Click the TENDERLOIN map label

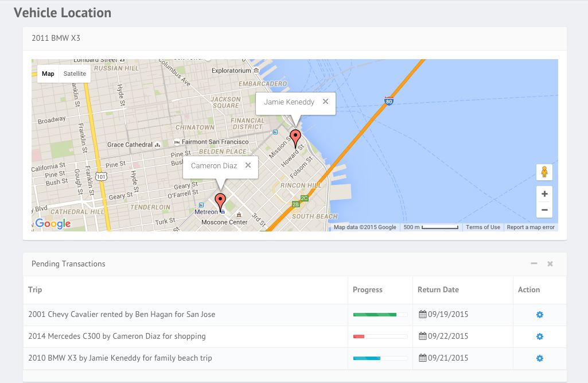pos(150,207)
